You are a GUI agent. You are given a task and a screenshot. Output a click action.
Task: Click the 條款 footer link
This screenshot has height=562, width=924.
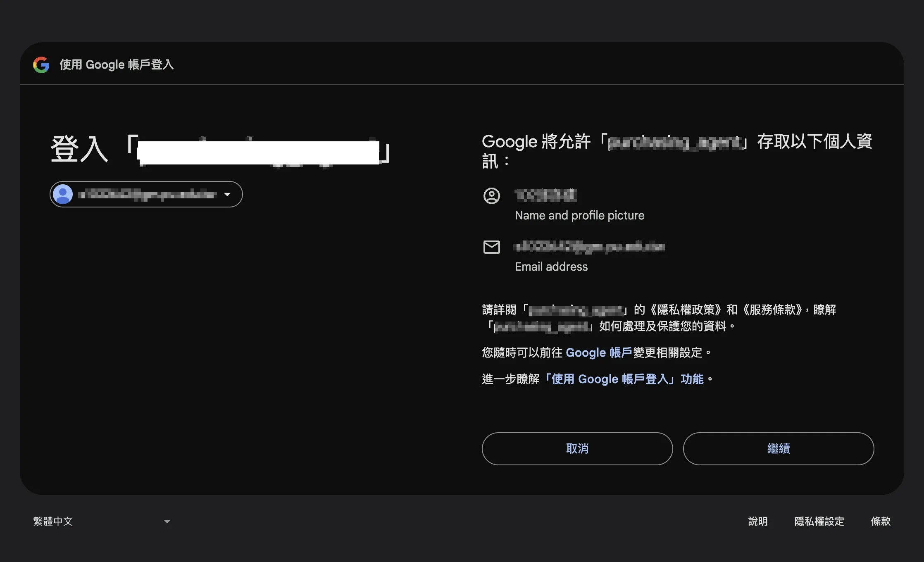click(881, 522)
